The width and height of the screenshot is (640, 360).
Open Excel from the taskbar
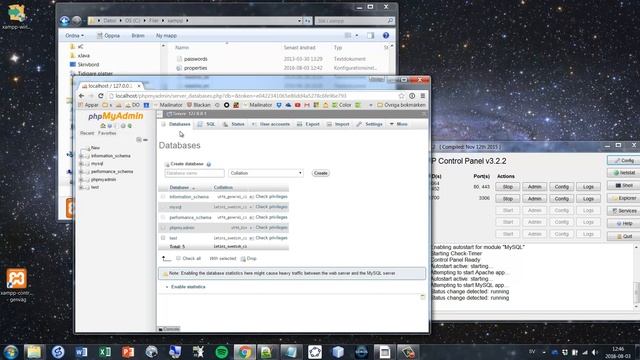tap(104, 352)
